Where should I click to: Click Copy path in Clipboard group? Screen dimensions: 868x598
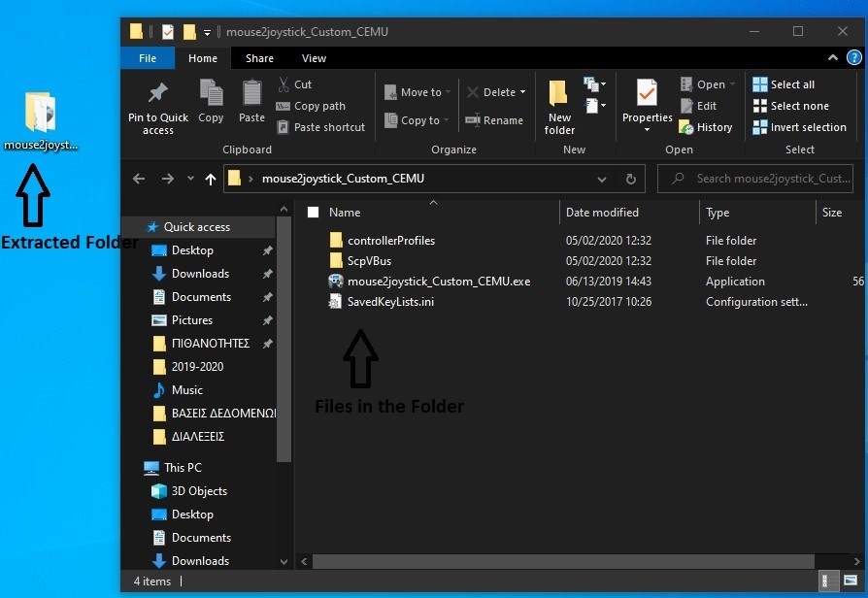point(311,106)
